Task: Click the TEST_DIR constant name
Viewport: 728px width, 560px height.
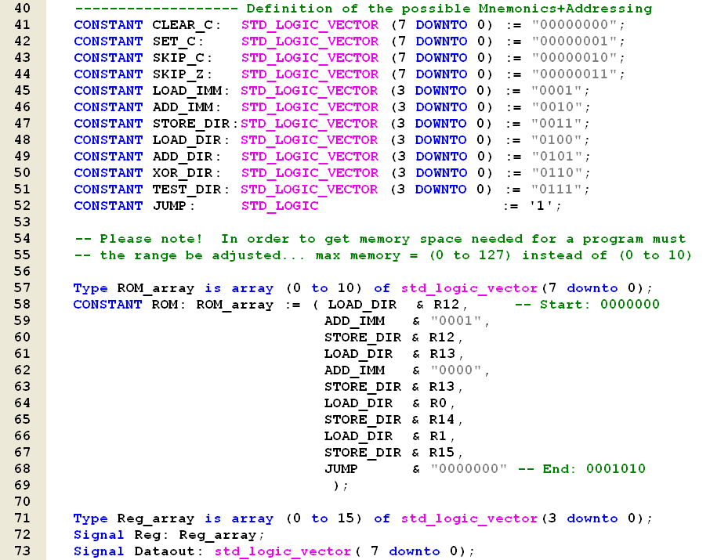Action: coord(187,190)
